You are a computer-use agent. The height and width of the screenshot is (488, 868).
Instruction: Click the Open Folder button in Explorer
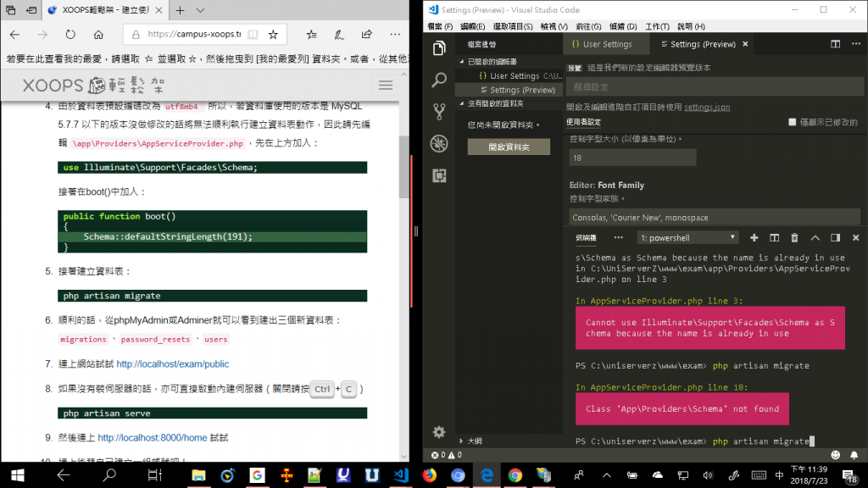pyautogui.click(x=509, y=147)
